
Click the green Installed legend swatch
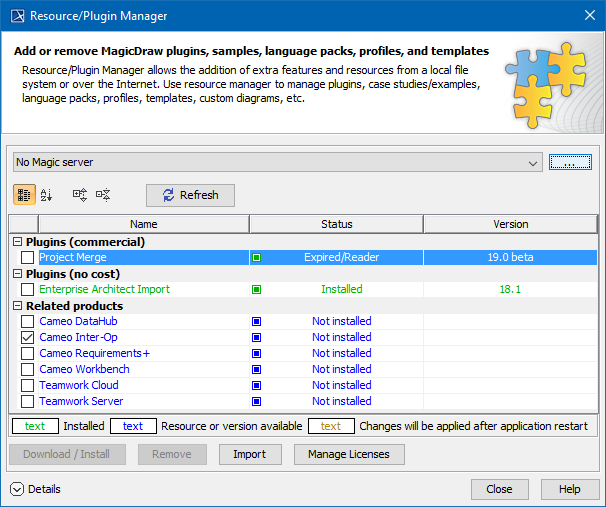click(x=35, y=426)
